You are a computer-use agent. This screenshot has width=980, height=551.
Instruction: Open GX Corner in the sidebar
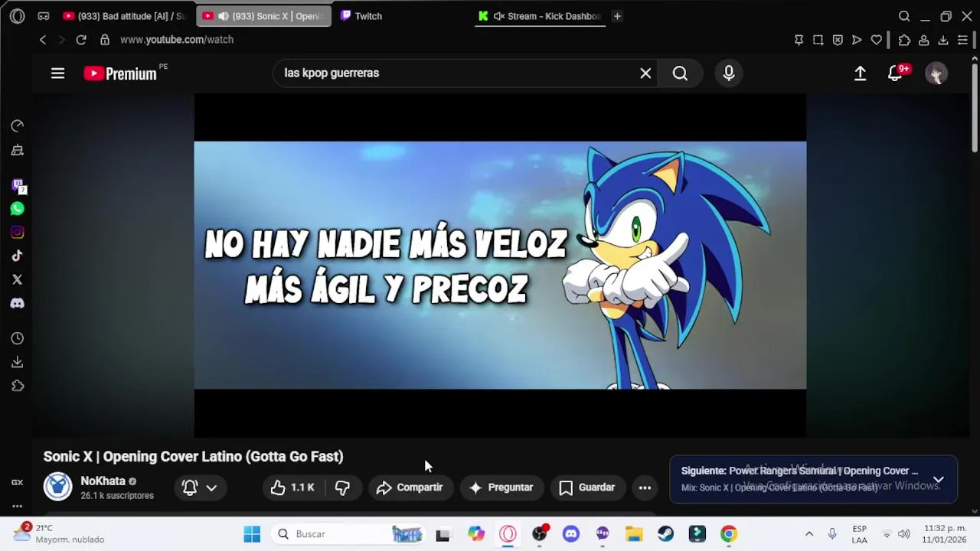[18, 483]
